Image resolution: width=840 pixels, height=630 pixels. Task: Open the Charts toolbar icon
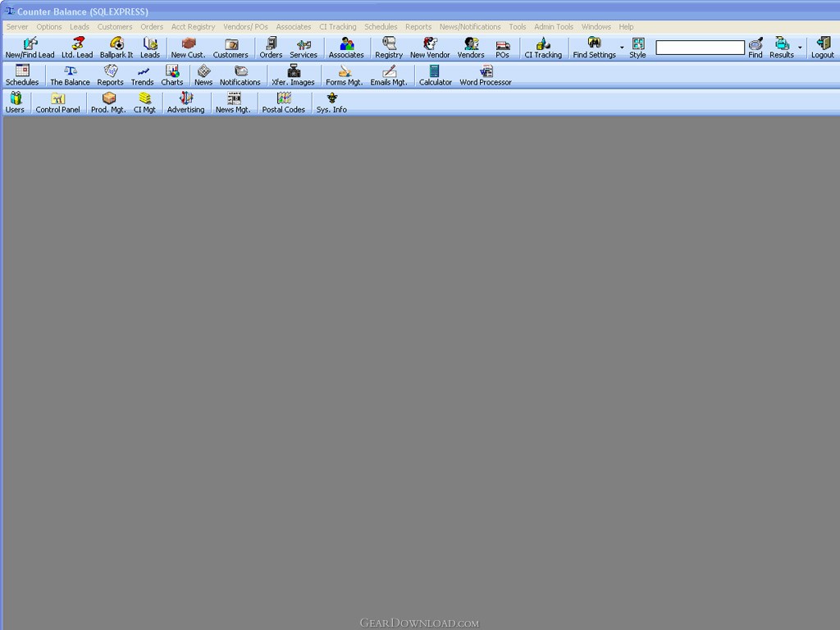pos(172,75)
